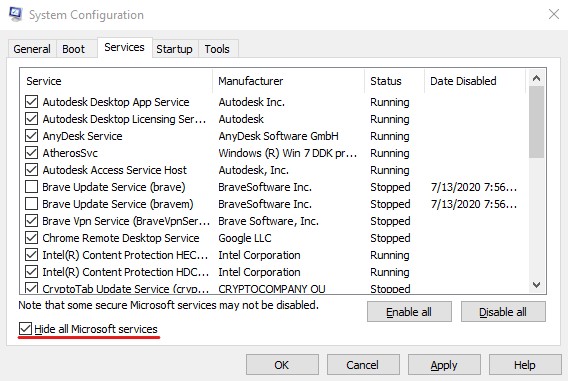Sort by the Service column header
568x381 pixels.
pos(117,81)
